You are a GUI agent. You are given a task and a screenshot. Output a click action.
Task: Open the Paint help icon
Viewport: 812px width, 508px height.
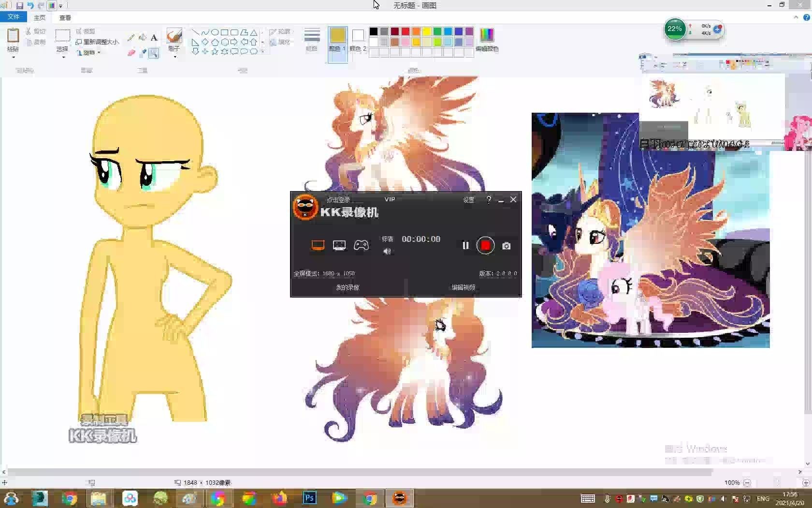click(x=806, y=17)
